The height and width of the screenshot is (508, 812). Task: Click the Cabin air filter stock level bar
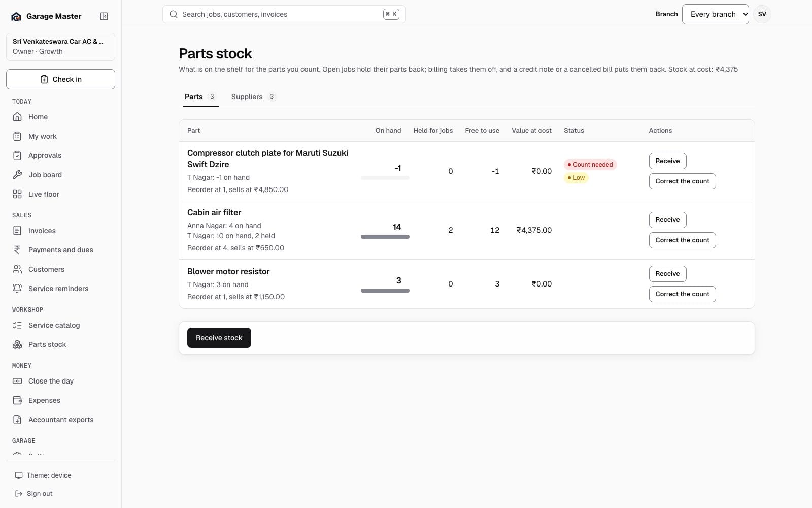coord(385,237)
